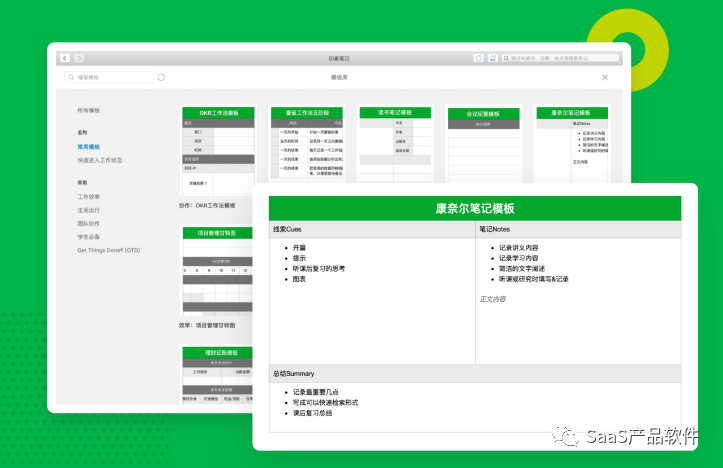Click the caption 效率: 项目管理甘特图
723x468 pixels.
(207, 325)
